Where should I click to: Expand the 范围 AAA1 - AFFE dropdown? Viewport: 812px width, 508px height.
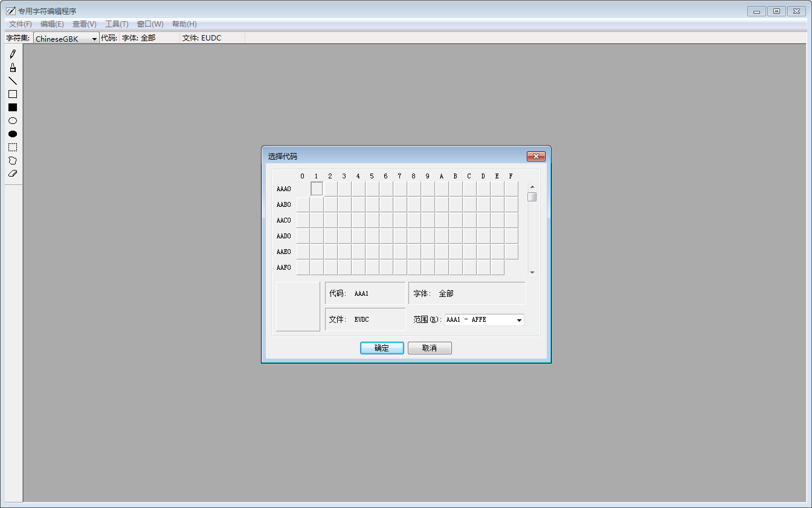point(519,320)
